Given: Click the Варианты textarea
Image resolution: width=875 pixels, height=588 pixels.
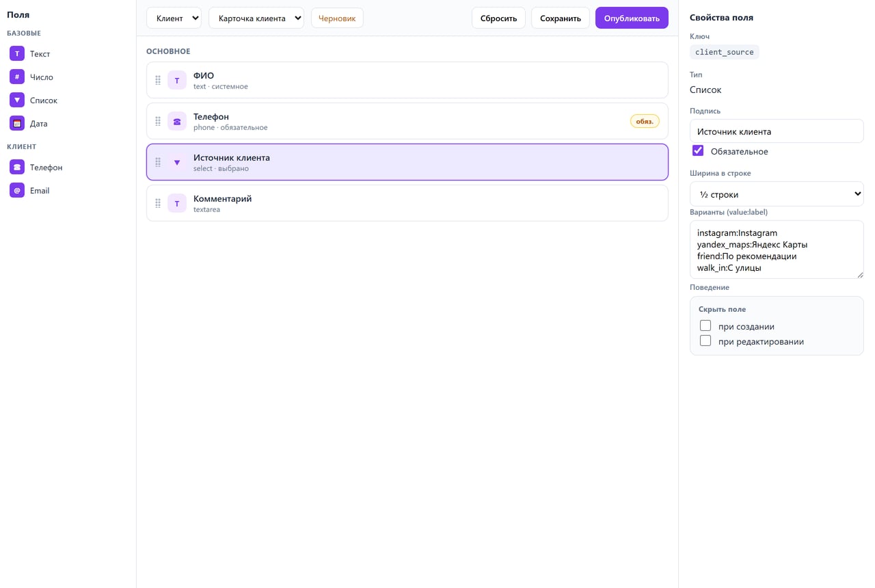Looking at the screenshot, I should 777,250.
